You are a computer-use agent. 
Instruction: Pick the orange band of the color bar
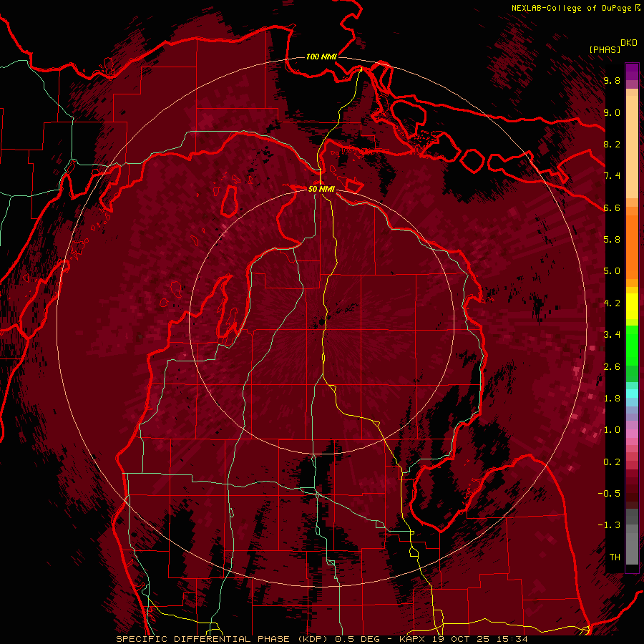coord(632,247)
